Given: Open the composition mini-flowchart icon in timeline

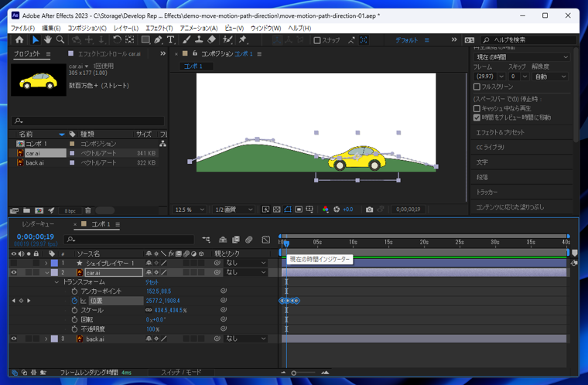Looking at the screenshot, I should (207, 240).
